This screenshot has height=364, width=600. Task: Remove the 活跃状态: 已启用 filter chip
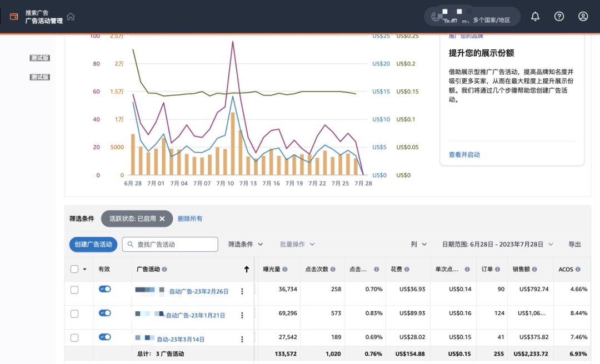click(162, 219)
